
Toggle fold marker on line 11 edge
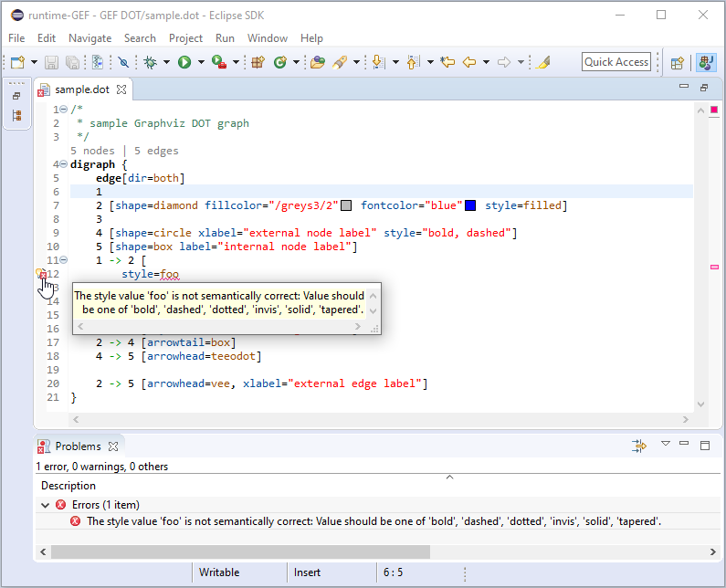click(x=63, y=260)
